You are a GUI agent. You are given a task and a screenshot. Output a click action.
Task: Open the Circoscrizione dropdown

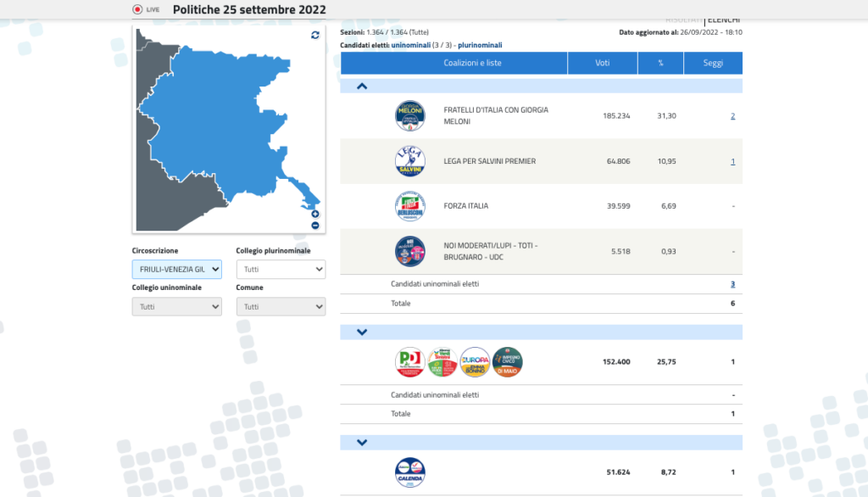176,269
